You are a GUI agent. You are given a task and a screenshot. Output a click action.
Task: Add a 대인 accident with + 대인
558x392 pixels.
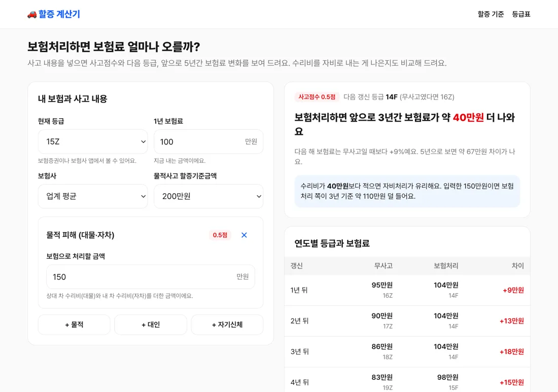point(151,325)
